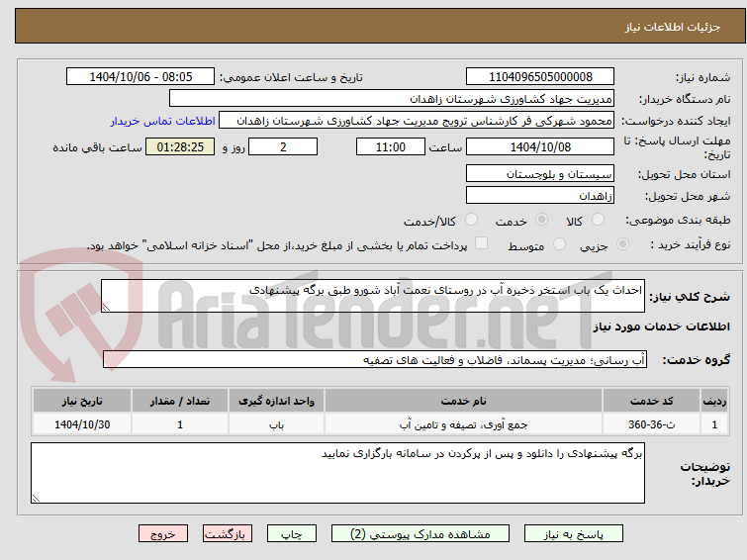Click the ساعت باقی مانده label
747x560 pixels.
[97, 147]
